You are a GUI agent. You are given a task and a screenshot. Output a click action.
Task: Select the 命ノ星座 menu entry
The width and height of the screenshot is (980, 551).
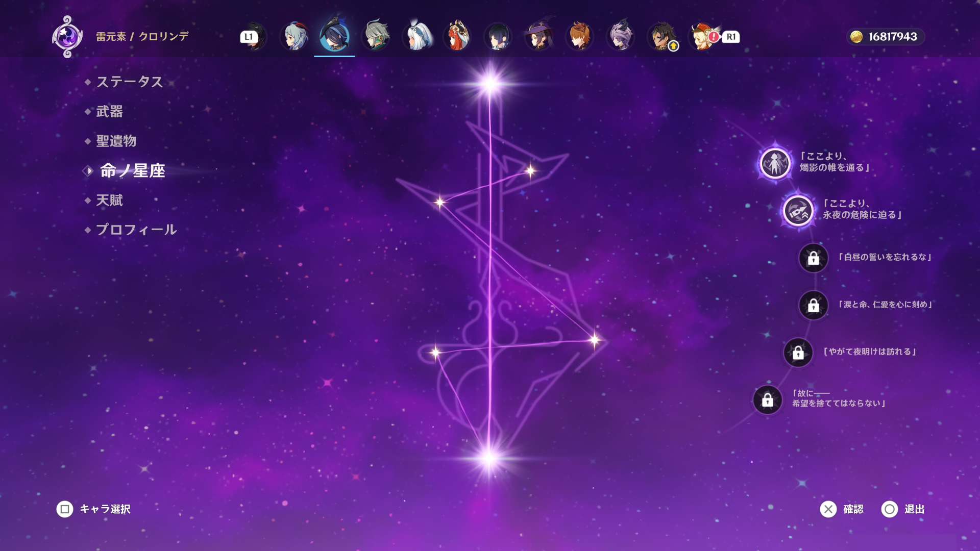point(133,170)
